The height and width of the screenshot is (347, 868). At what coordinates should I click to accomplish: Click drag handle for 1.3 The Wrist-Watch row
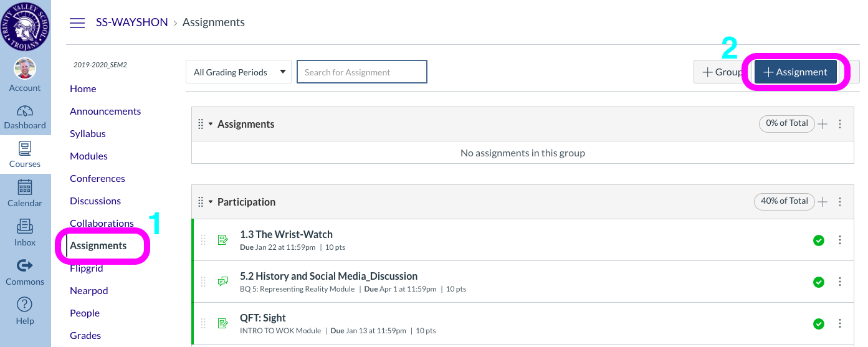203,240
